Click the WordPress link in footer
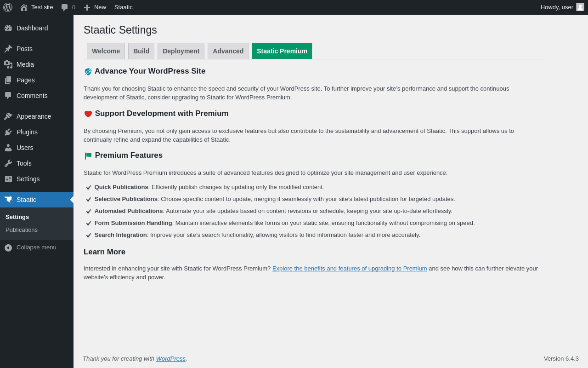This screenshot has width=588, height=368. coord(171,359)
